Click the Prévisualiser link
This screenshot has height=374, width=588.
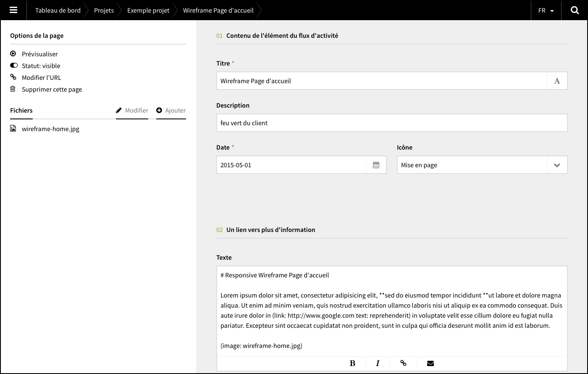tap(40, 54)
